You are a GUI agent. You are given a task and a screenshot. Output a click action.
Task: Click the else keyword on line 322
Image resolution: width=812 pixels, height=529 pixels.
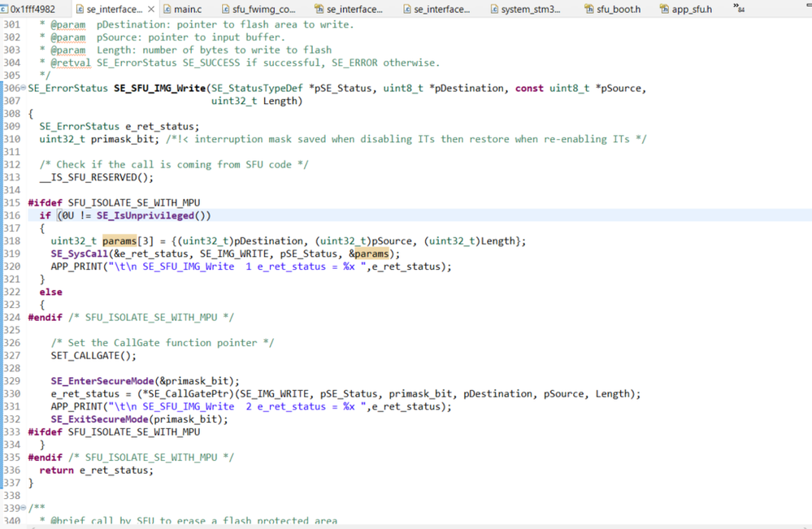pyautogui.click(x=50, y=292)
